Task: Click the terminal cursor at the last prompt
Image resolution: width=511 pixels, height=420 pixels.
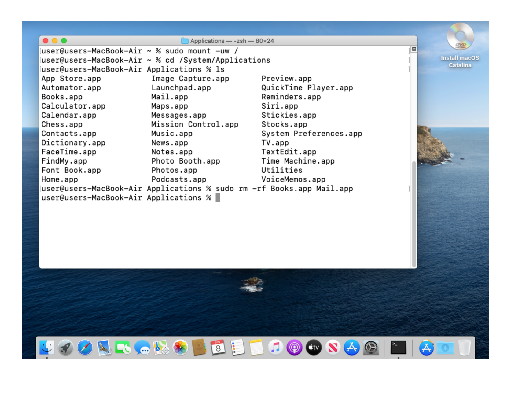Action: coord(218,198)
